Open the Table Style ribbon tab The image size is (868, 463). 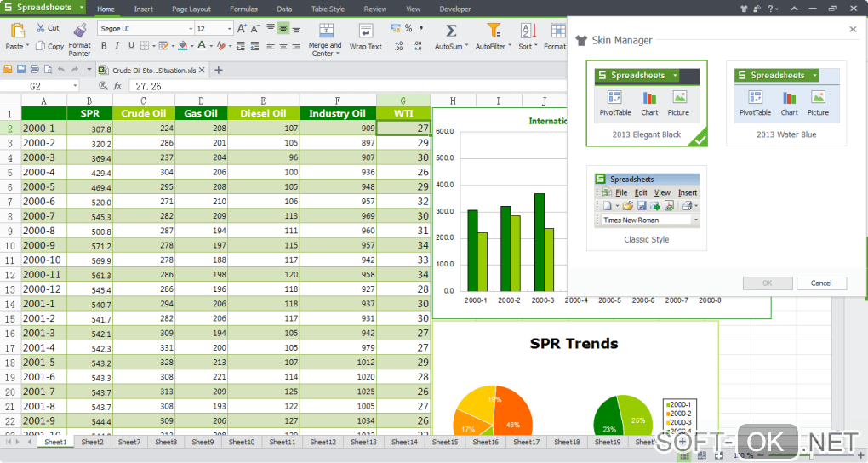click(328, 9)
